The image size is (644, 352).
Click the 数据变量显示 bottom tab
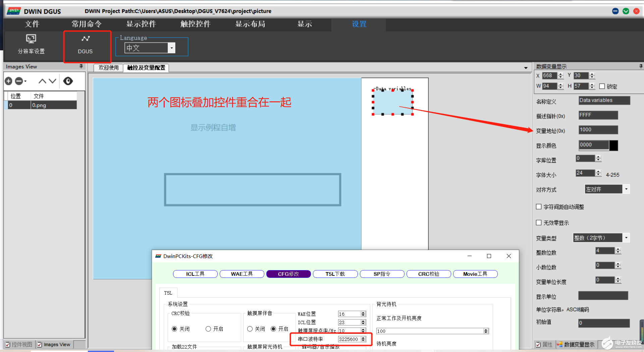click(576, 345)
